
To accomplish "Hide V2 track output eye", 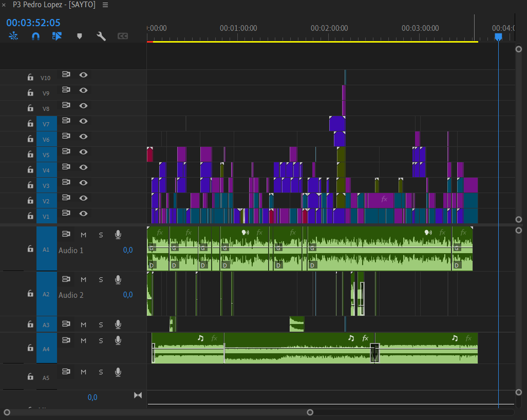I will coord(83,198).
